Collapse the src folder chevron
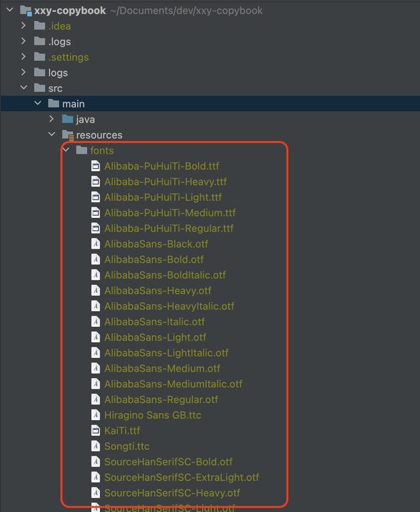Image resolution: width=420 pixels, height=512 pixels. (24, 87)
